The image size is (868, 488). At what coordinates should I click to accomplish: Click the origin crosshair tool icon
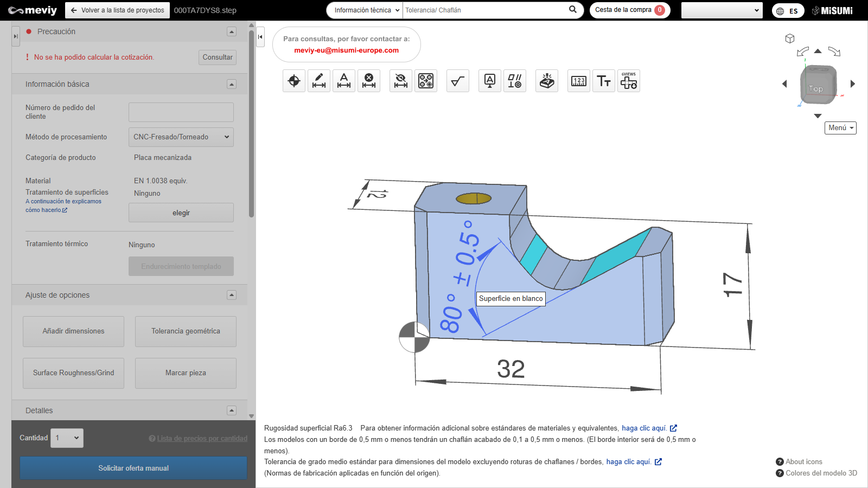pos(294,81)
